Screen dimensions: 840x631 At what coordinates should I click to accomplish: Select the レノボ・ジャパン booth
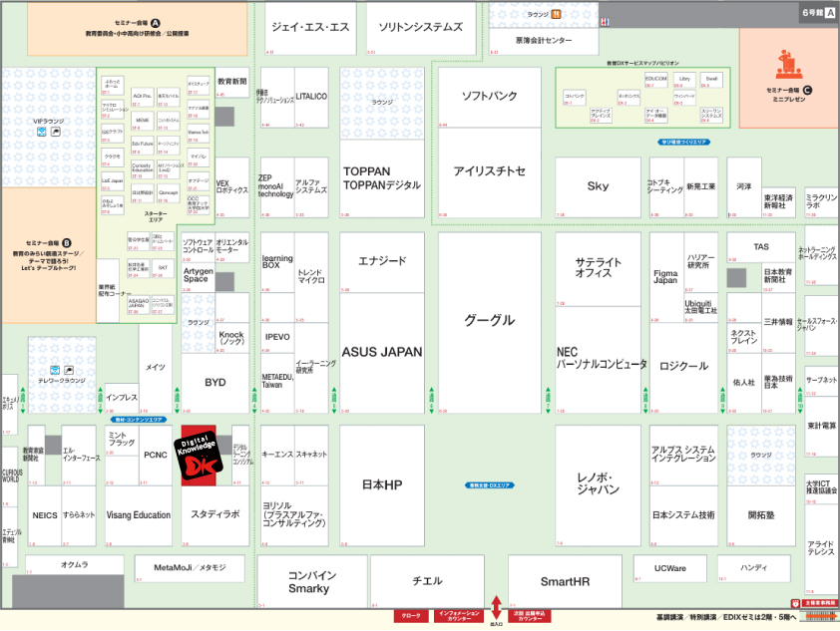click(598, 485)
